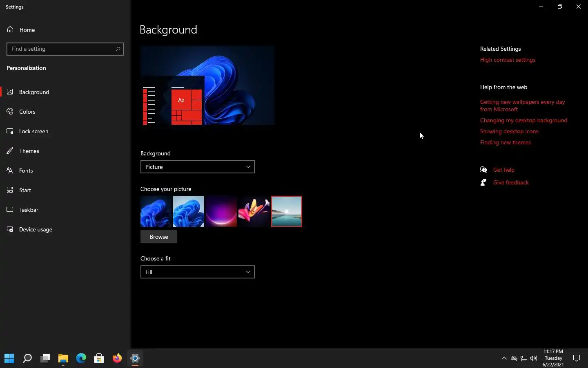
Task: Select the light blue bloom wallpaper thumbnail
Action: click(x=189, y=211)
